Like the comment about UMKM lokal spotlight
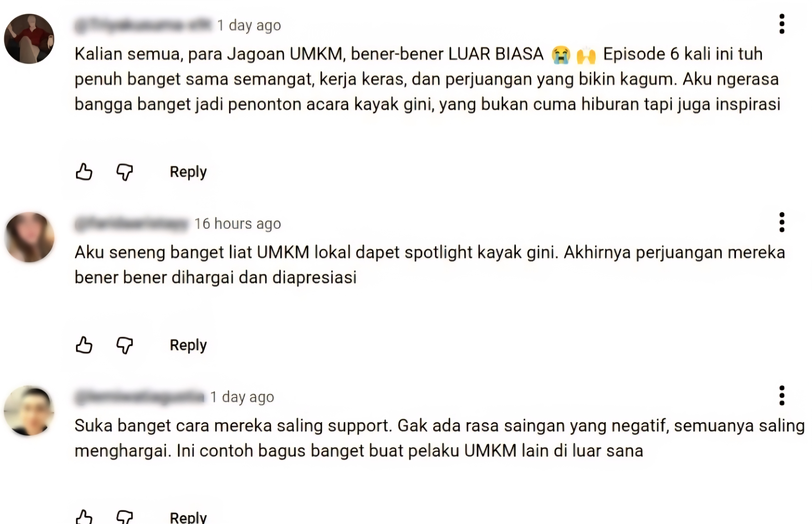Viewport: 812px width, 524px height. tap(84, 345)
